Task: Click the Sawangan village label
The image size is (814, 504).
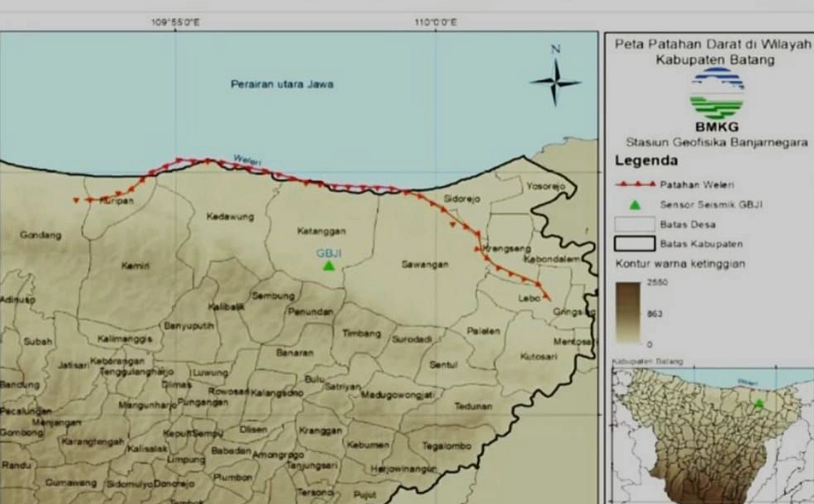Action: click(424, 264)
